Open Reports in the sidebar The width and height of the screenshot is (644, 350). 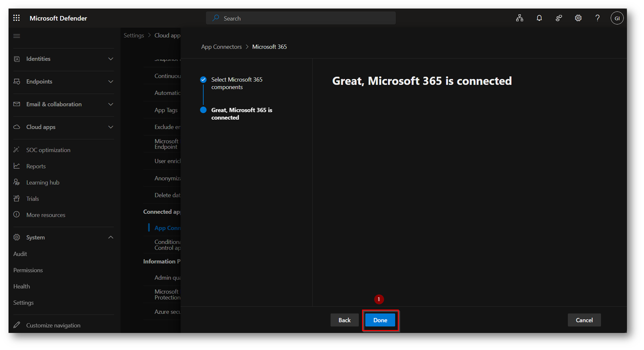pos(36,166)
